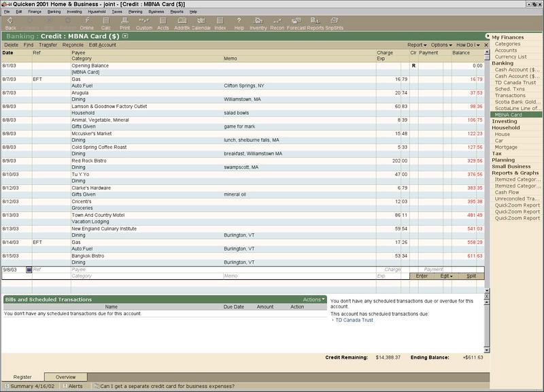Open the Options dropdown menu
The image size is (544, 392).
[441, 45]
